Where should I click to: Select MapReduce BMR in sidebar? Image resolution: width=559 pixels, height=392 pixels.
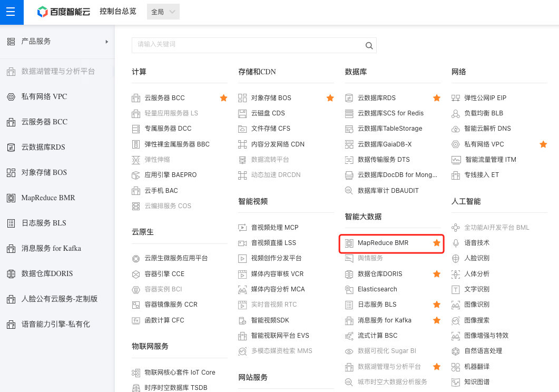click(x=48, y=198)
